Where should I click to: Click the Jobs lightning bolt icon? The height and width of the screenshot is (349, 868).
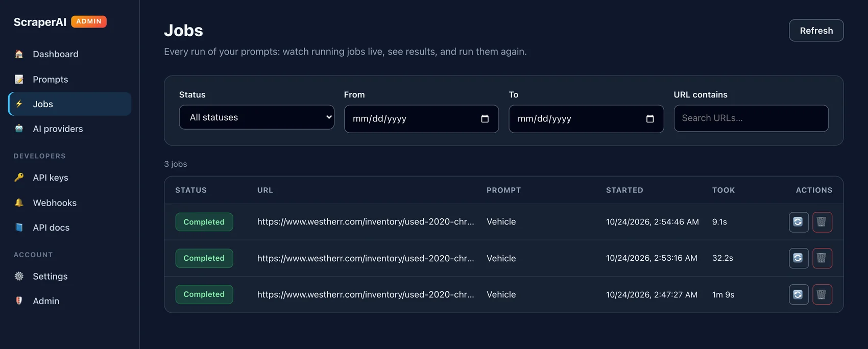(x=19, y=104)
